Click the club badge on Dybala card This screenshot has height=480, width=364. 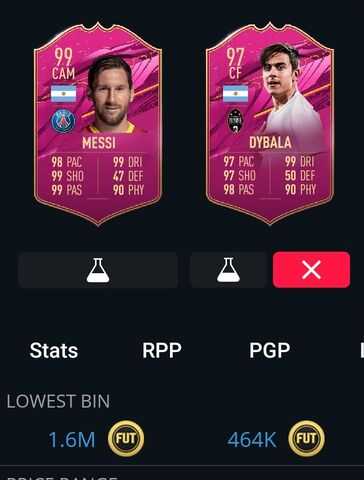(x=235, y=121)
